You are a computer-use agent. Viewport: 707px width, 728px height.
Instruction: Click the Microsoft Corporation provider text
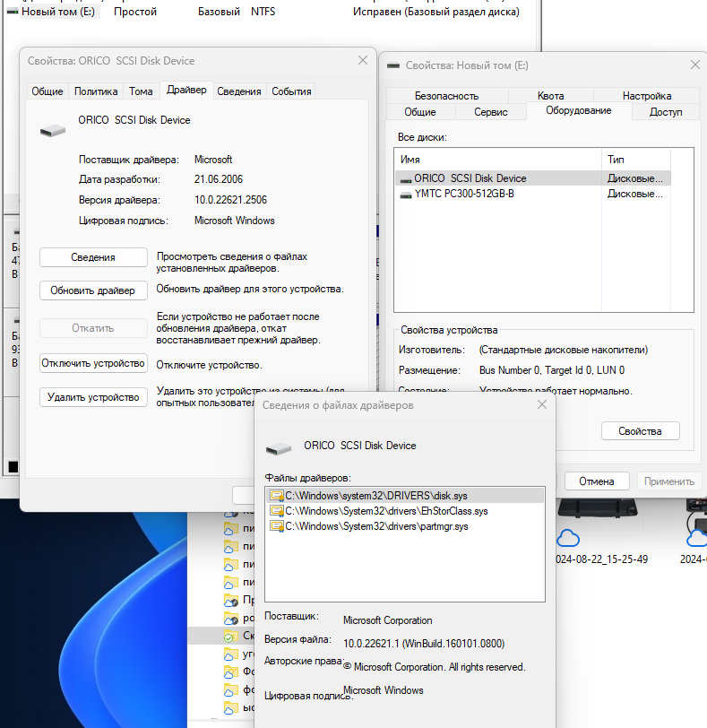pyautogui.click(x=387, y=620)
